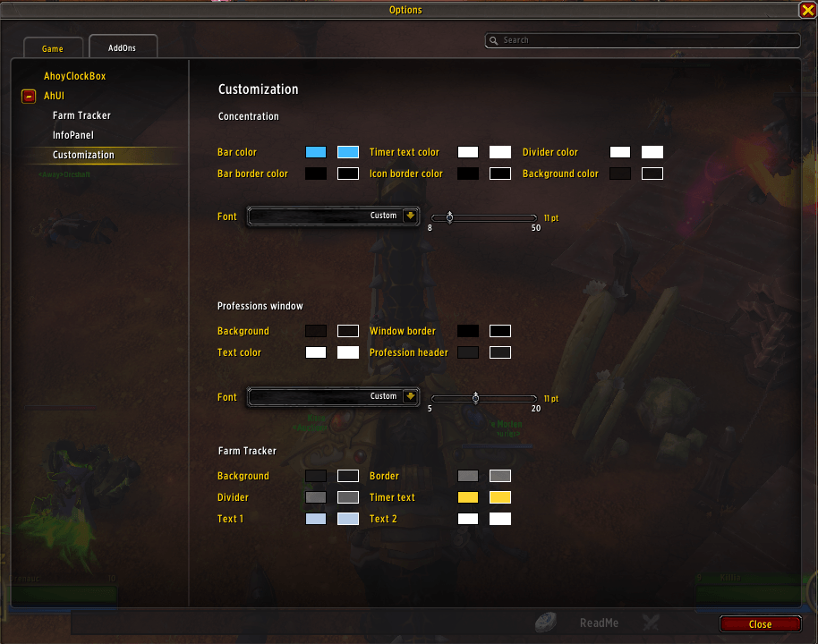Click the 'Farm Tracker' heading above Background and Border
The height and width of the screenshot is (644, 818).
(247, 451)
